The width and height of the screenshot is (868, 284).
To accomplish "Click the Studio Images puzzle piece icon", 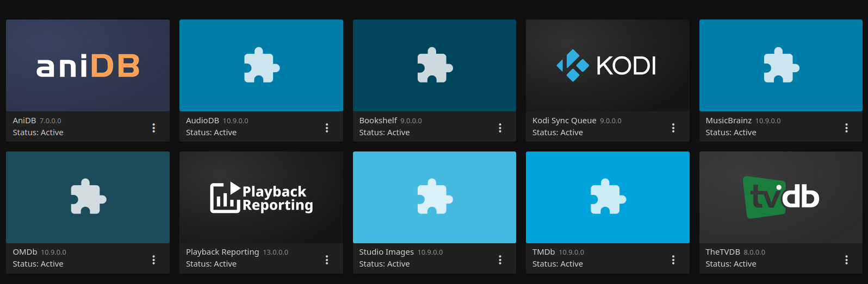I will [435, 197].
